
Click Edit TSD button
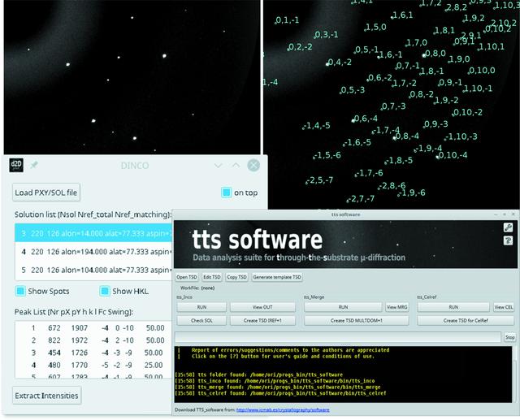point(212,277)
